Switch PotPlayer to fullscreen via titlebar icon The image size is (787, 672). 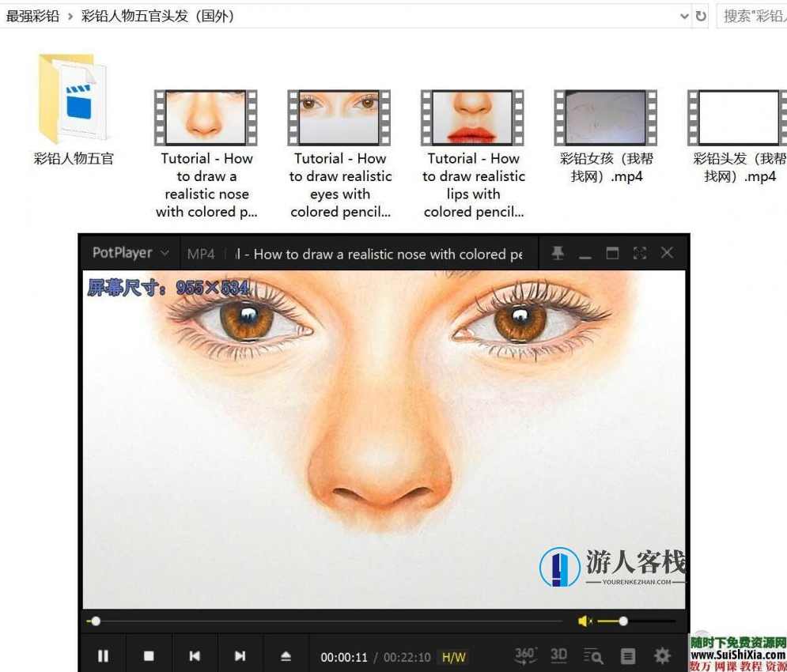[x=639, y=252]
